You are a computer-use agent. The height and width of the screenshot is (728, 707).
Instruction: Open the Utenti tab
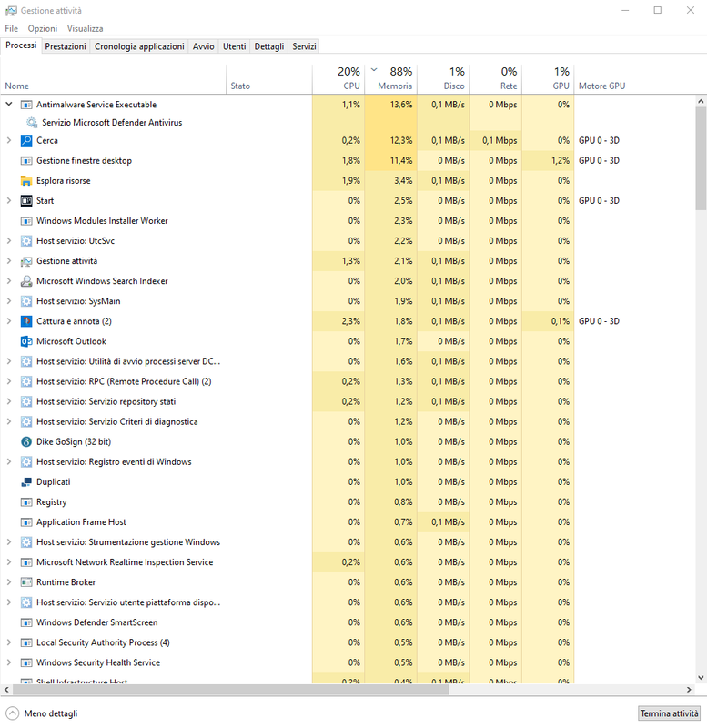click(235, 46)
